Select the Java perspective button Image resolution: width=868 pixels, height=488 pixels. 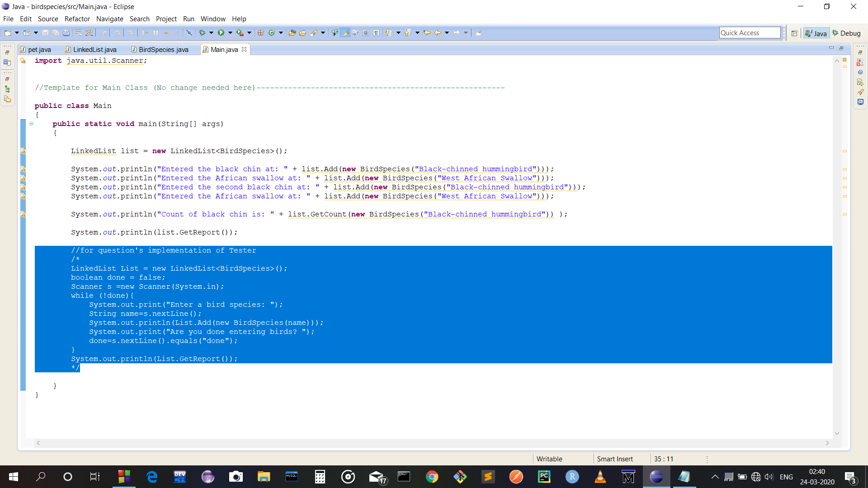[x=816, y=33]
